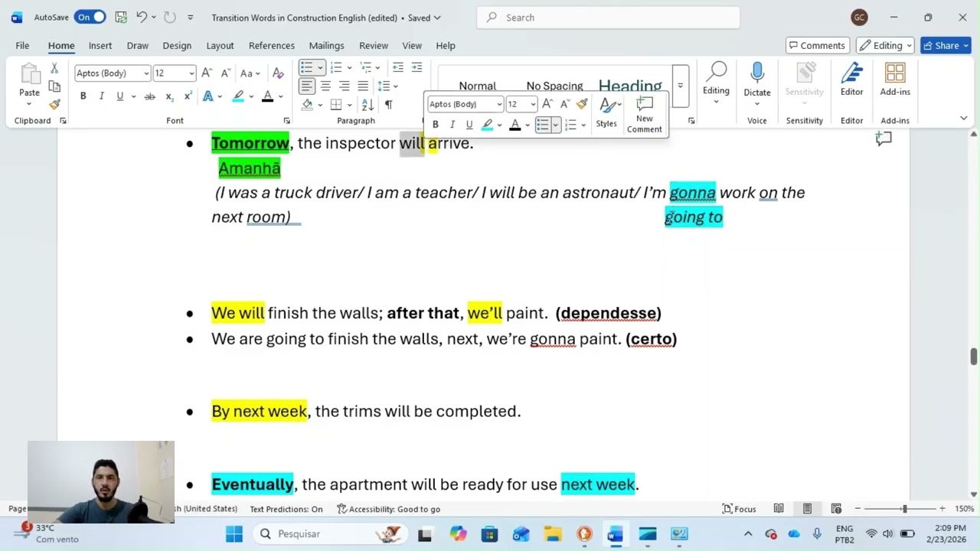Image resolution: width=980 pixels, height=551 pixels.
Task: Apply Italic from the ribbon Font group
Action: (x=101, y=96)
